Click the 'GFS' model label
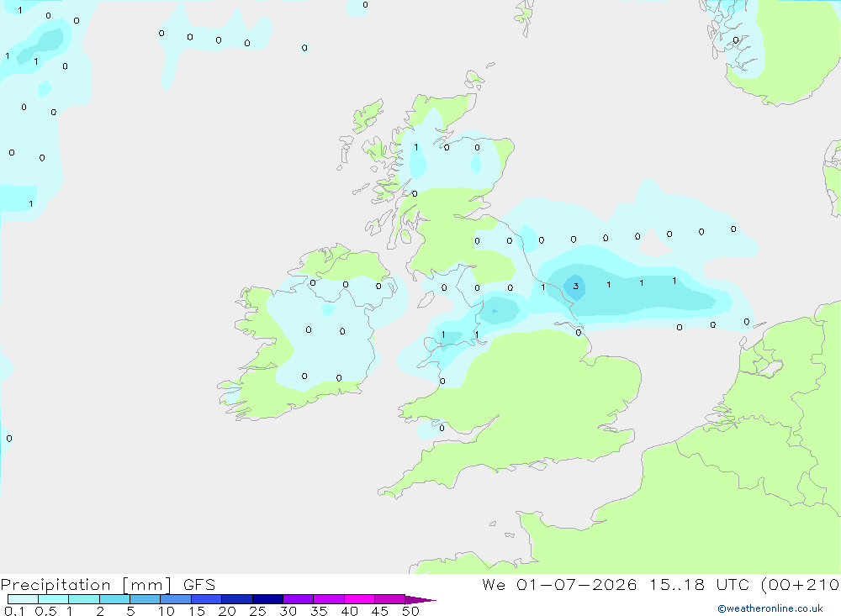Screen dimensions: 841x616 pyautogui.click(x=199, y=585)
